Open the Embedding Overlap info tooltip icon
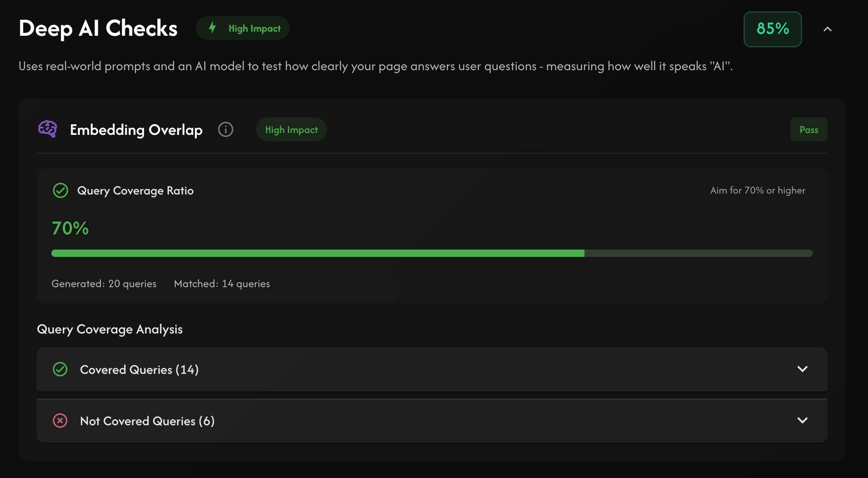 (x=225, y=130)
